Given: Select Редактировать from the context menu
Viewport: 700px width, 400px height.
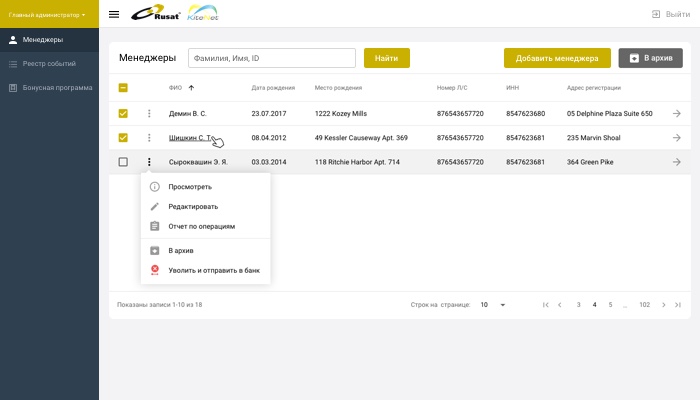Looking at the screenshot, I should (193, 207).
